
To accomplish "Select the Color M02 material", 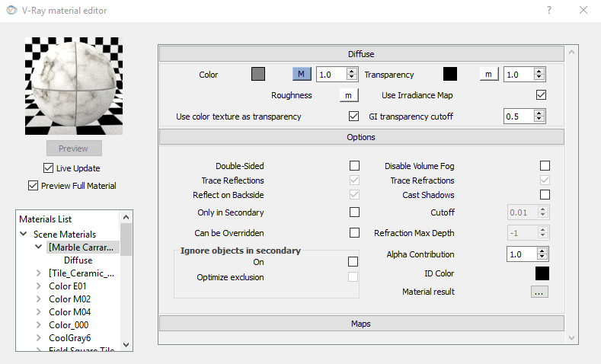I will tap(69, 299).
